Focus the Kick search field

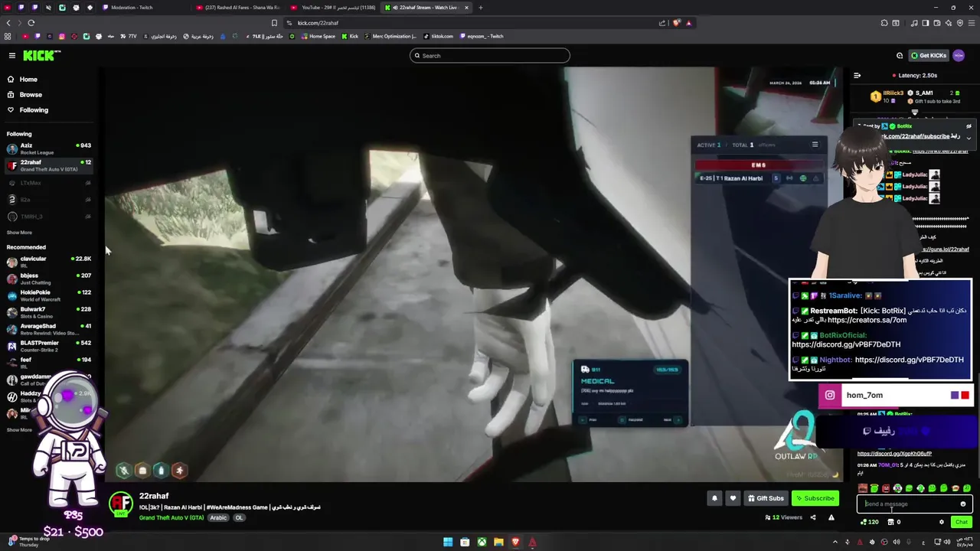pyautogui.click(x=490, y=55)
